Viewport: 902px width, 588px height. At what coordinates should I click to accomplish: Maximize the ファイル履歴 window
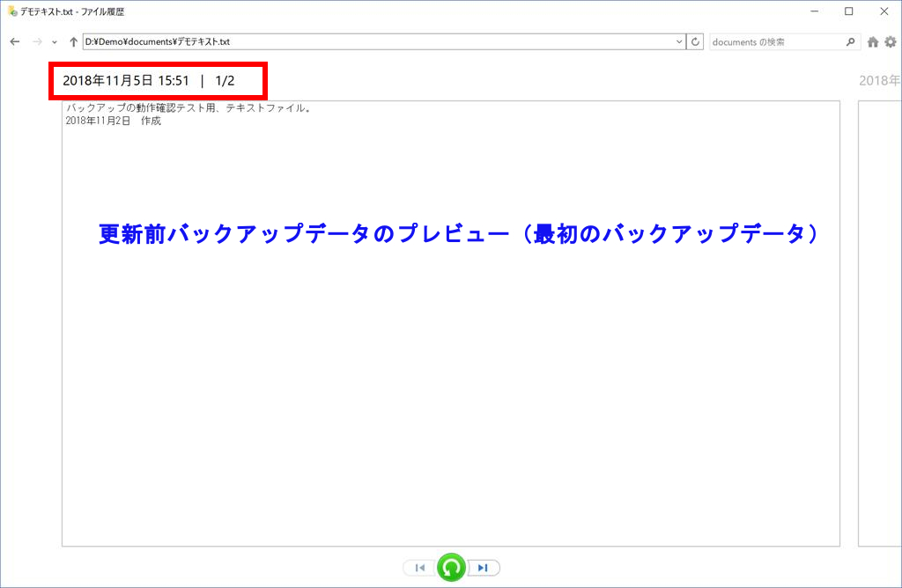coord(848,11)
